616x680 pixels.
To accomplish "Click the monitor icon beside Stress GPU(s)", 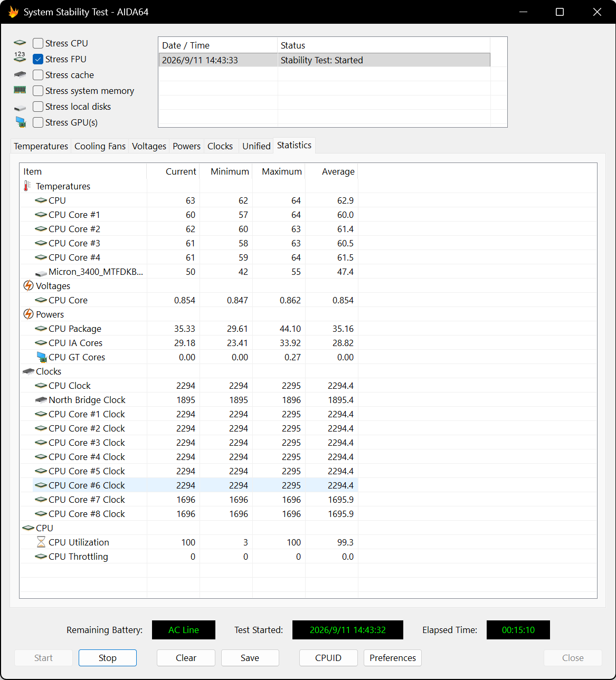I will (21, 122).
